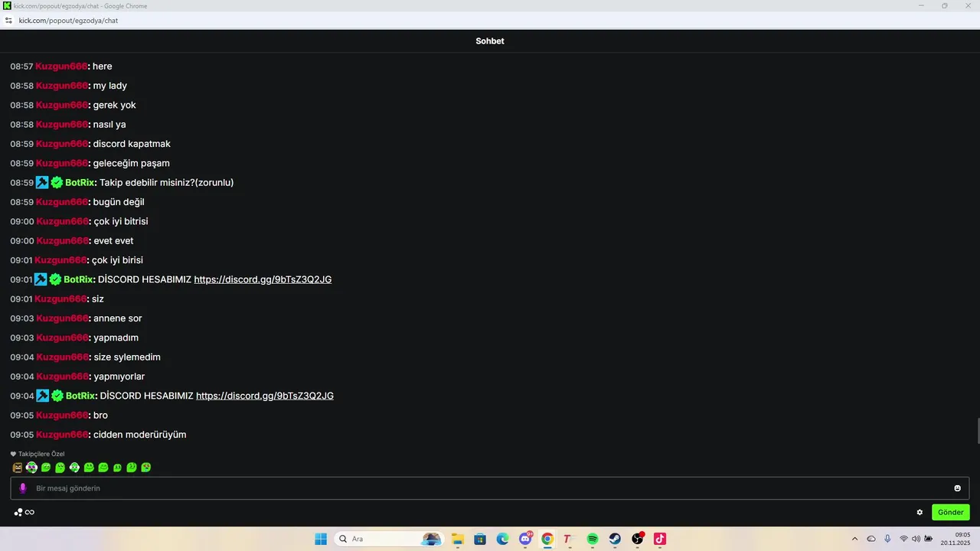Click the message 'yapmıyorlar'
Screen dimensions: 980x551
[119, 377]
